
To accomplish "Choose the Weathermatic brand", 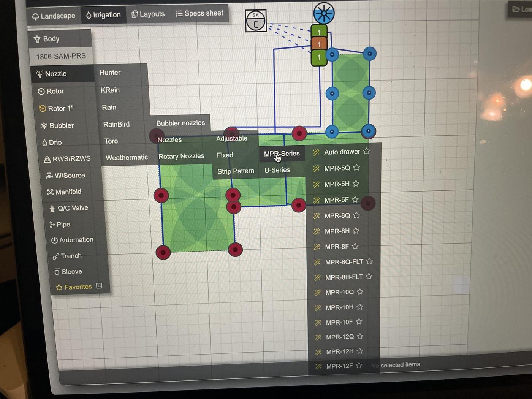I will tap(127, 157).
